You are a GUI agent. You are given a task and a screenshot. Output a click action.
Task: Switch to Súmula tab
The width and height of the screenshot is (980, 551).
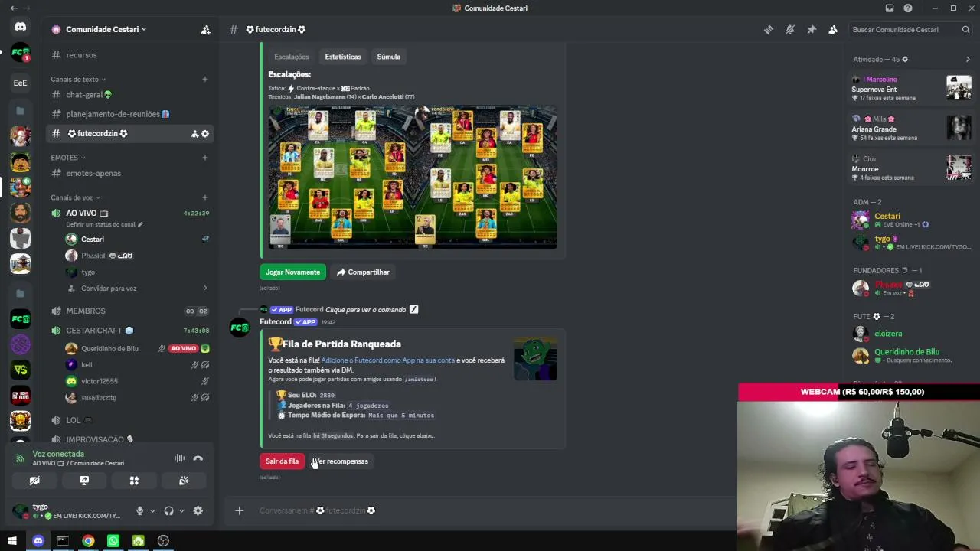(389, 57)
